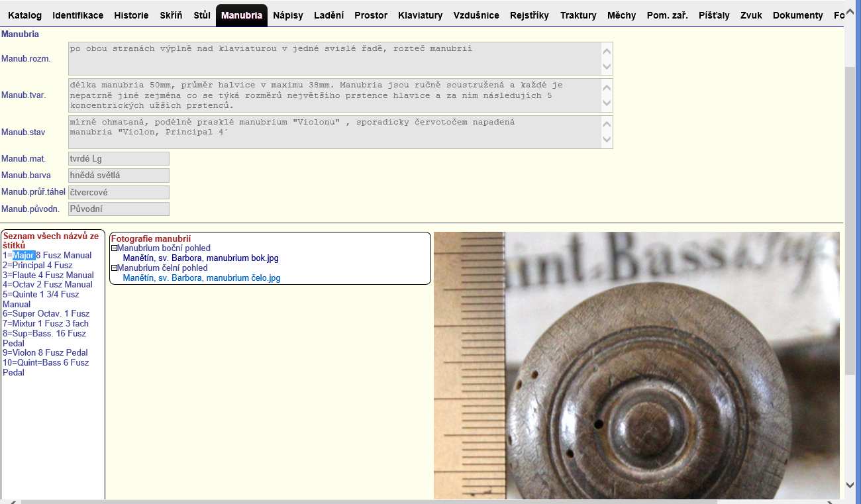Image resolution: width=861 pixels, height=504 pixels.
Task: Select the entry 5=Quinte 1 3/4 Fusz Manual
Action: coord(41,299)
